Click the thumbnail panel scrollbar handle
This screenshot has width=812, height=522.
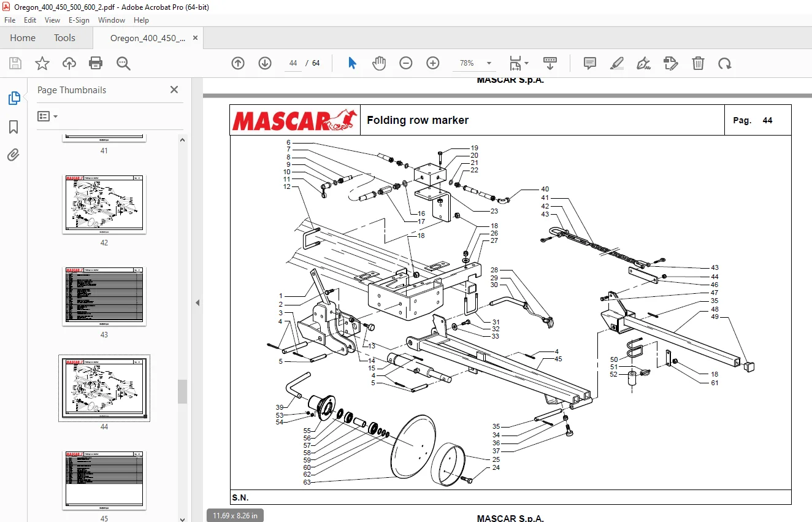(x=182, y=391)
